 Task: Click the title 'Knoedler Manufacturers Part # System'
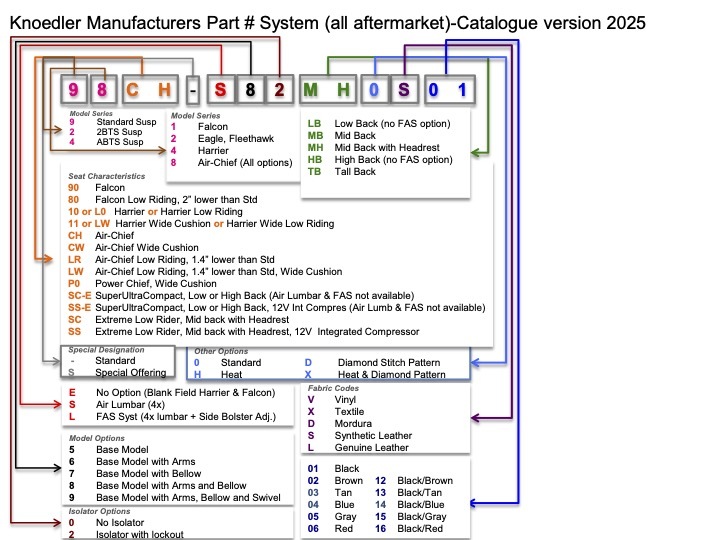[x=164, y=22]
